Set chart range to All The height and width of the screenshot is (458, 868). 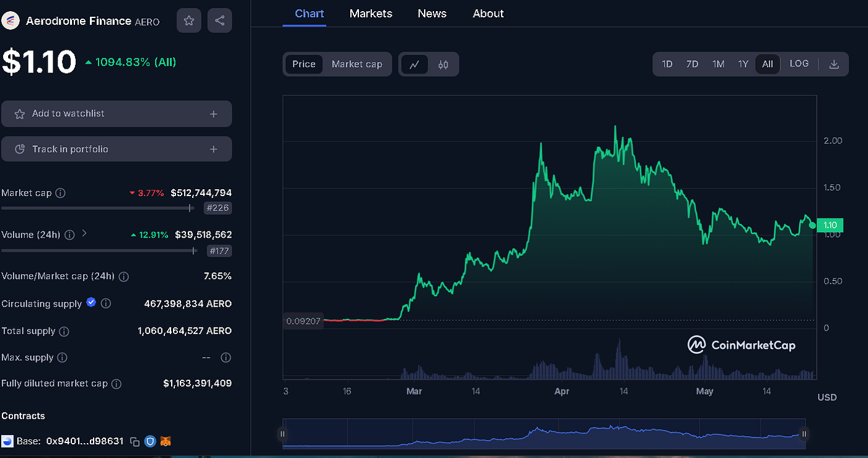[x=768, y=64]
